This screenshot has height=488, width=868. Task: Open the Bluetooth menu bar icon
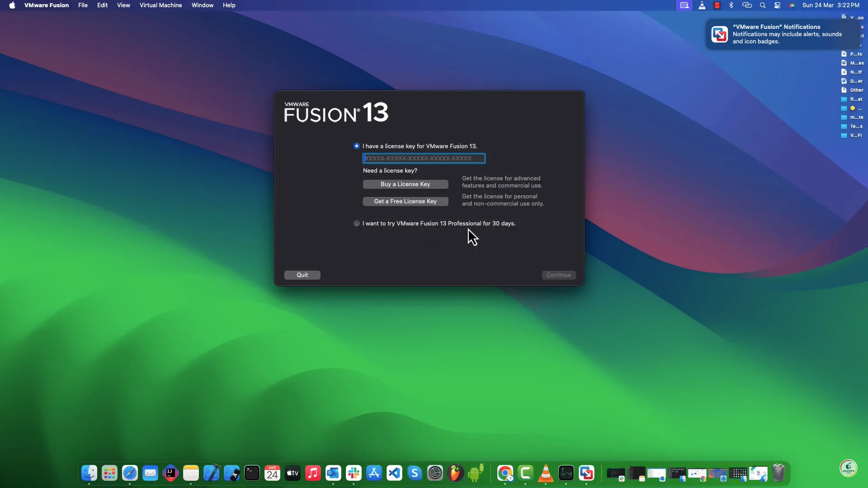(x=731, y=5)
